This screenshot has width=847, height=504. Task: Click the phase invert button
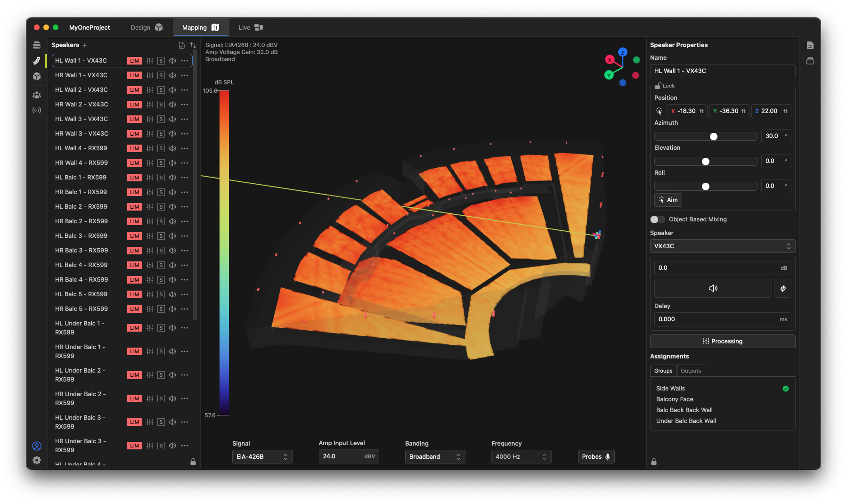782,288
